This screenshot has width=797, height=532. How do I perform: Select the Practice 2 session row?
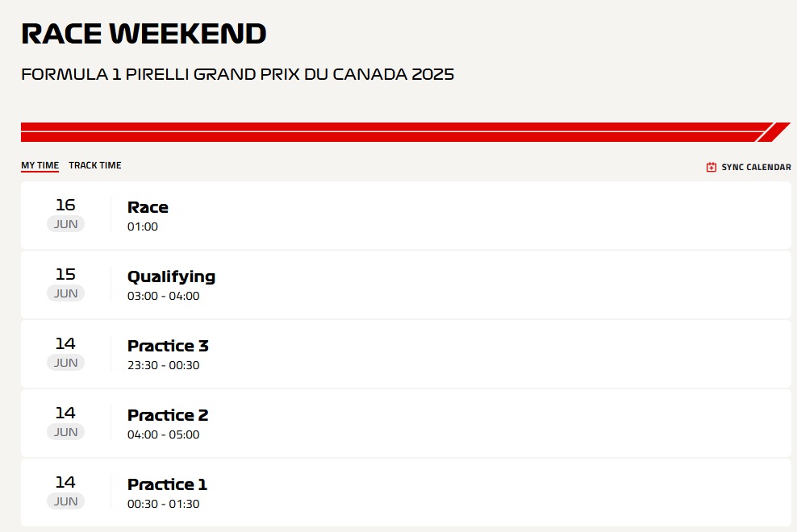[406, 423]
